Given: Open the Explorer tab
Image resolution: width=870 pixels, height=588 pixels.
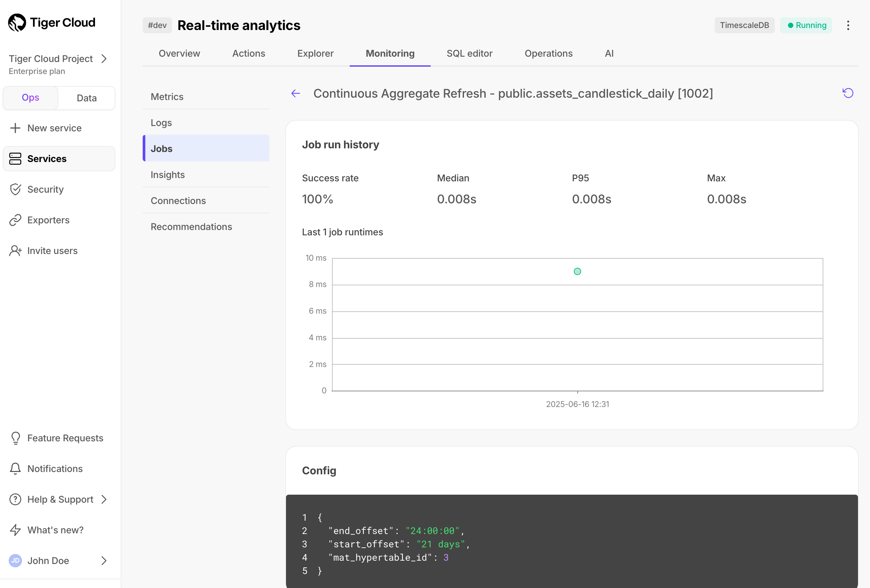Looking at the screenshot, I should point(315,54).
